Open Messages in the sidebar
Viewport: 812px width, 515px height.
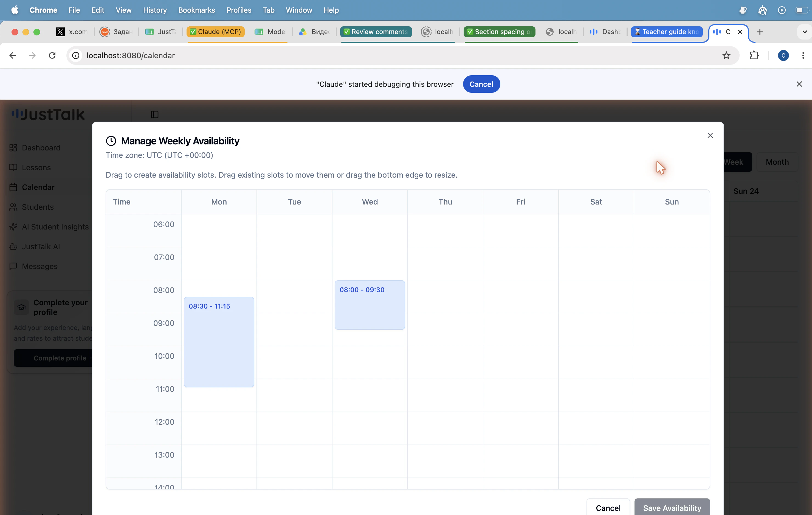40,266
